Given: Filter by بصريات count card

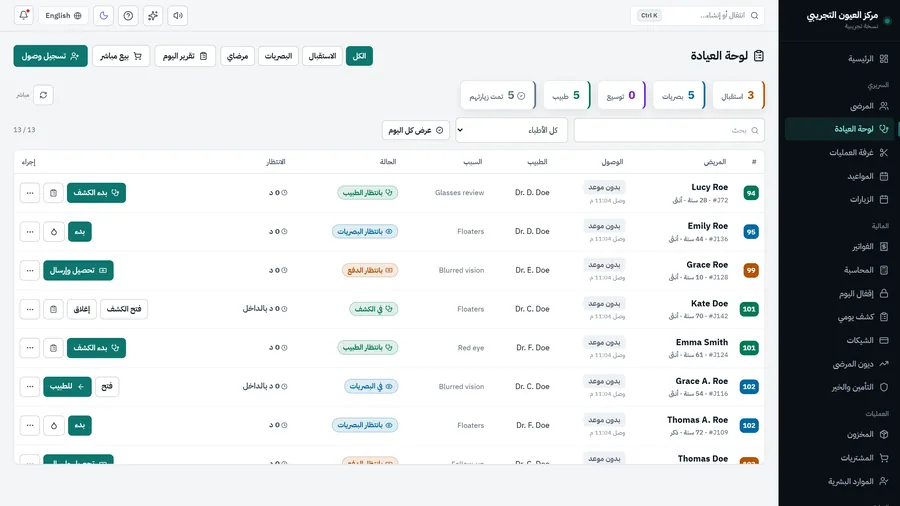Looking at the screenshot, I should 679,95.
